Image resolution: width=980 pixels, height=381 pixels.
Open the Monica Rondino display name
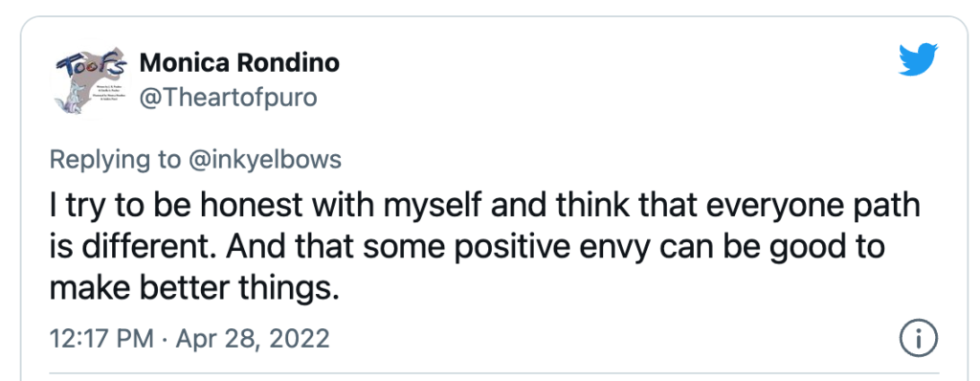coord(239,62)
